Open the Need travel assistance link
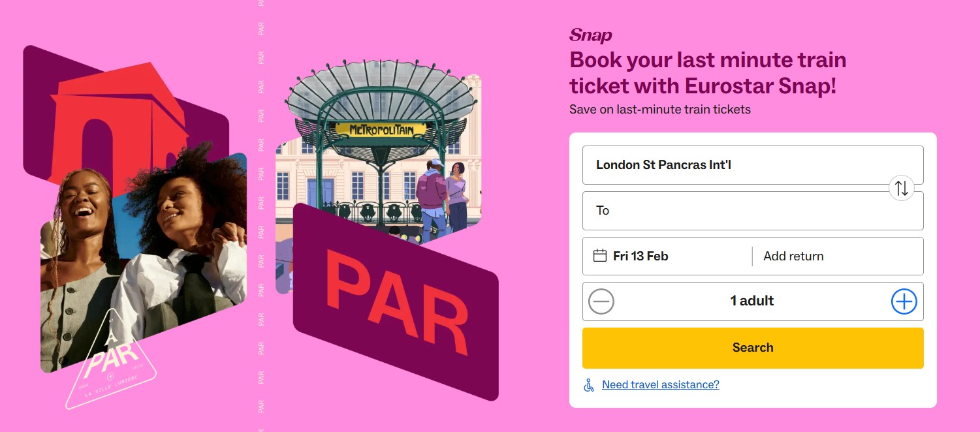The width and height of the screenshot is (980, 432). (x=659, y=384)
